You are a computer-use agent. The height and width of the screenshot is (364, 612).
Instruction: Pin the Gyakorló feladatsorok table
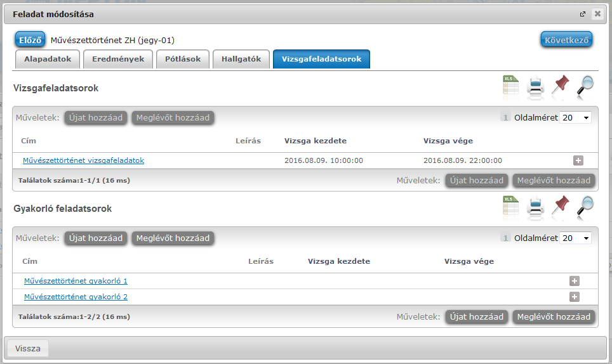coord(560,205)
